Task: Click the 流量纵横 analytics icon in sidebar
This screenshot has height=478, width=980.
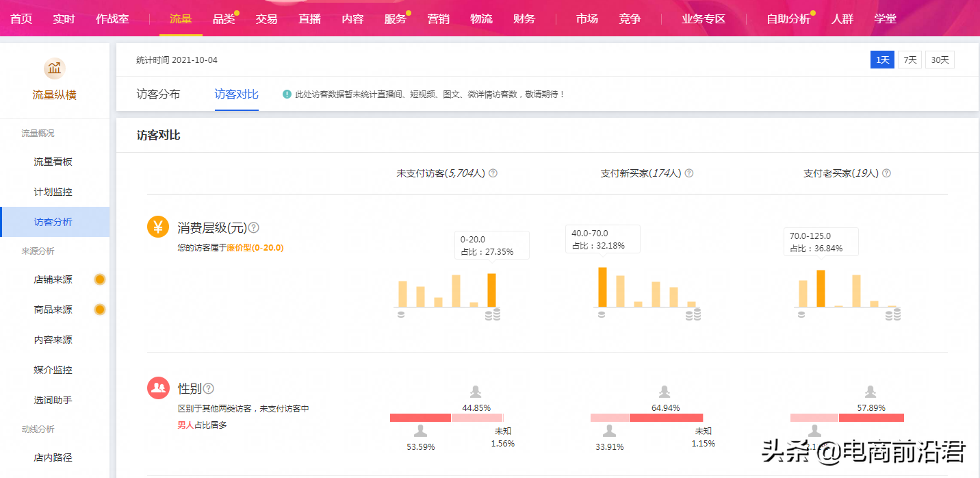Action: (54, 69)
